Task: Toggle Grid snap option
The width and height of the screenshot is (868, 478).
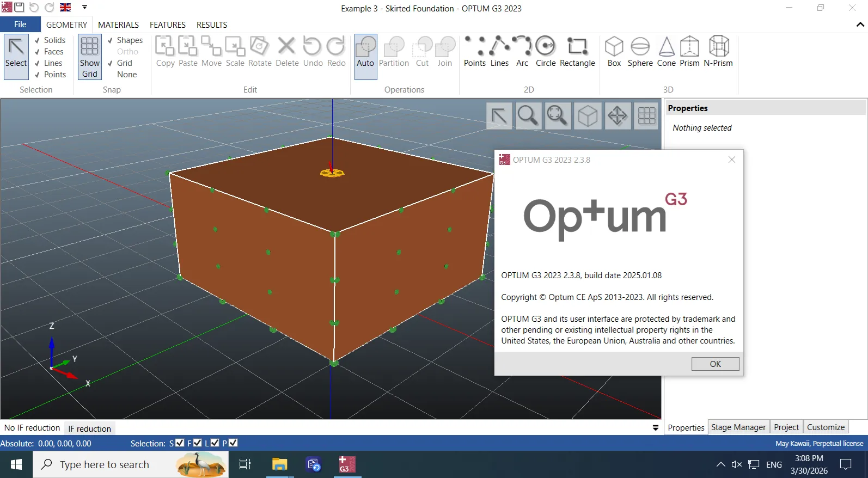Action: pyautogui.click(x=120, y=63)
